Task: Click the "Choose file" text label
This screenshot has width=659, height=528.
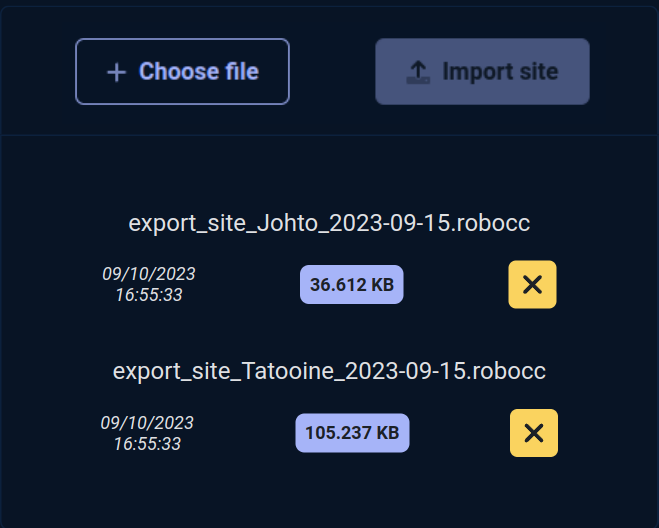Action: point(199,71)
